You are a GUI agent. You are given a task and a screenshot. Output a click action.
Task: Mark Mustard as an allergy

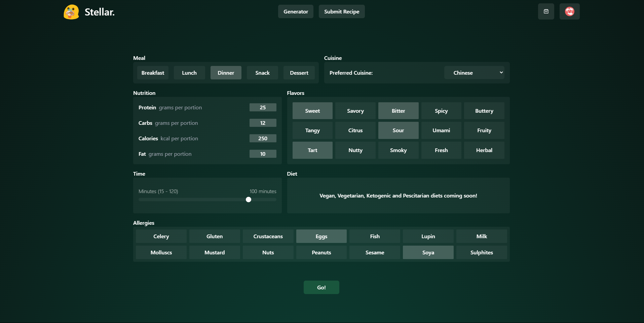click(215, 252)
